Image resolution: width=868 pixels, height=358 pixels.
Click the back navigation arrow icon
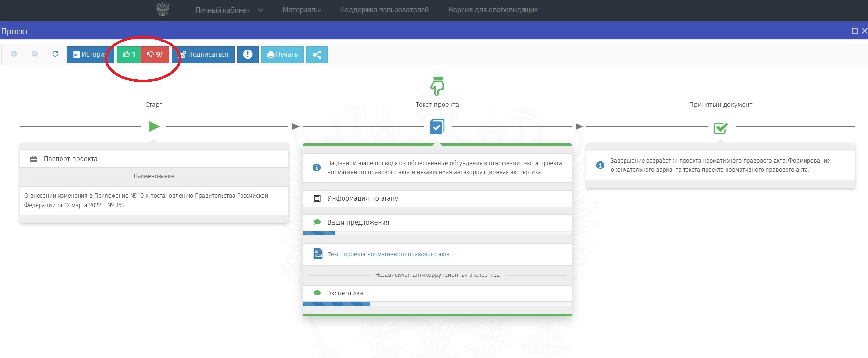click(14, 54)
